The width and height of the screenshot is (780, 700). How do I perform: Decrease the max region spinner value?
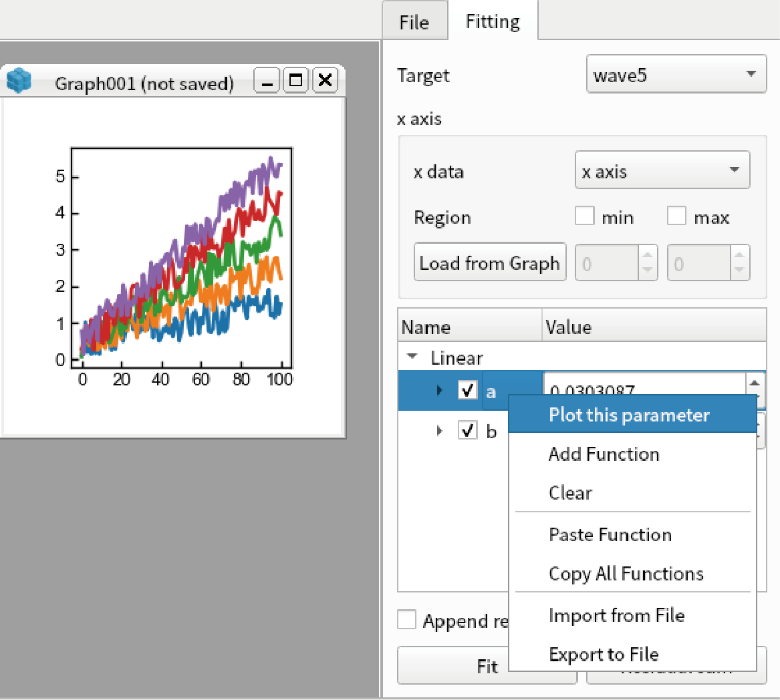(x=739, y=271)
